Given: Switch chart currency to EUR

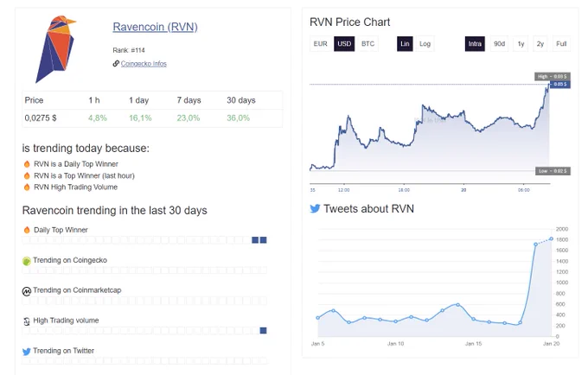Looking at the screenshot, I should (x=321, y=44).
